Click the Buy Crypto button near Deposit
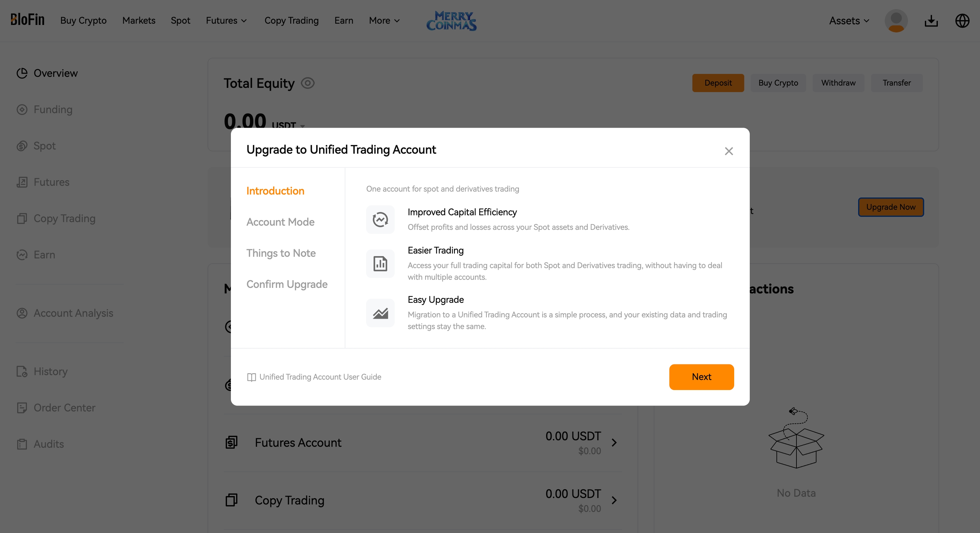This screenshot has height=533, width=980. pyautogui.click(x=778, y=83)
